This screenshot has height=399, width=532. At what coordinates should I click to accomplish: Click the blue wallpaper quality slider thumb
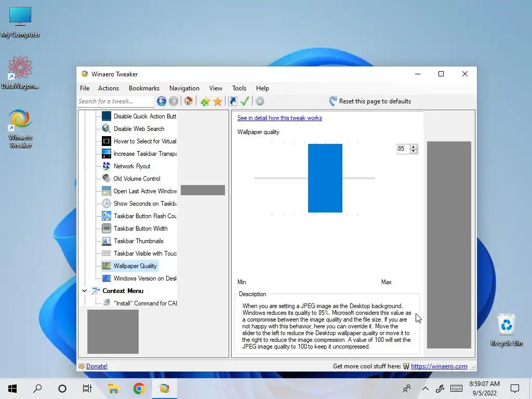325,178
